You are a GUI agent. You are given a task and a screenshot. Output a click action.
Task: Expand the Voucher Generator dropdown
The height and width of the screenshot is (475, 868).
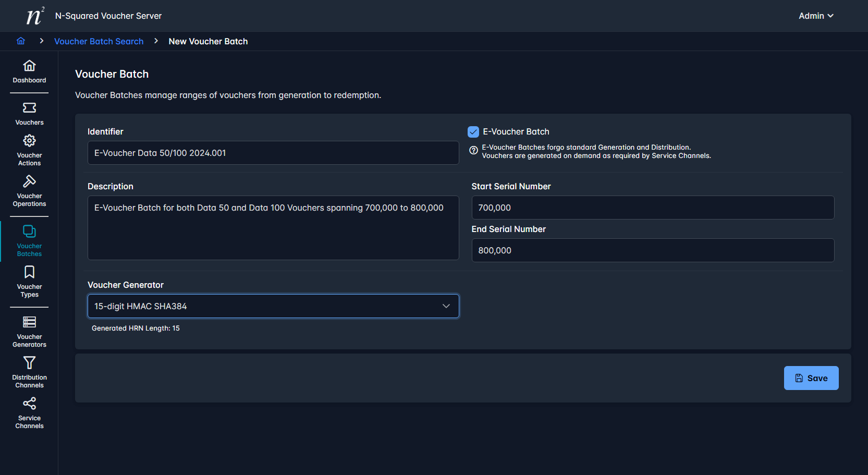pyautogui.click(x=273, y=306)
